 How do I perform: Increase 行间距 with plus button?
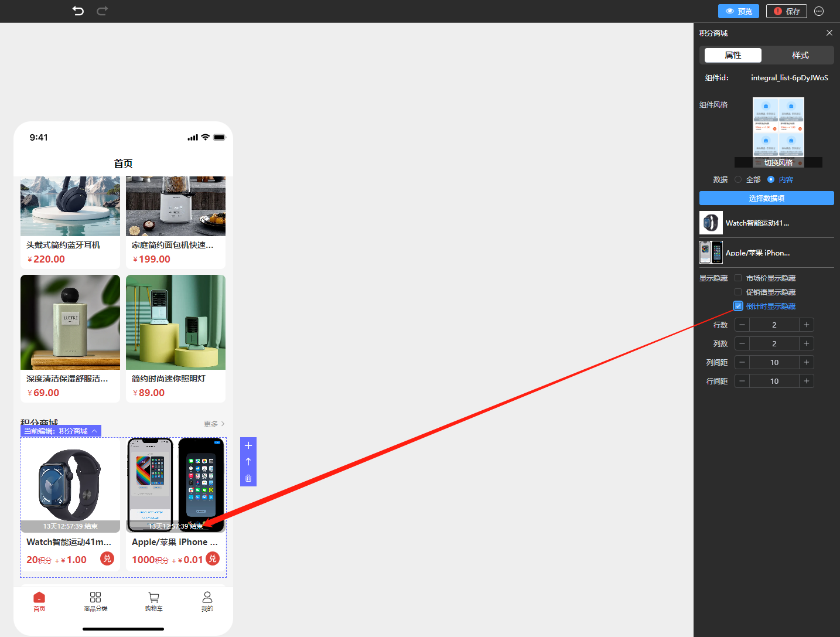(x=807, y=381)
